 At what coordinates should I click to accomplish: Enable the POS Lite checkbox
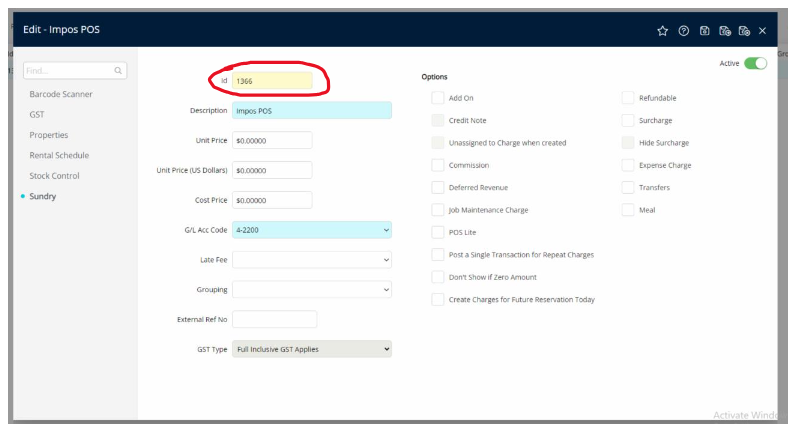click(x=438, y=232)
